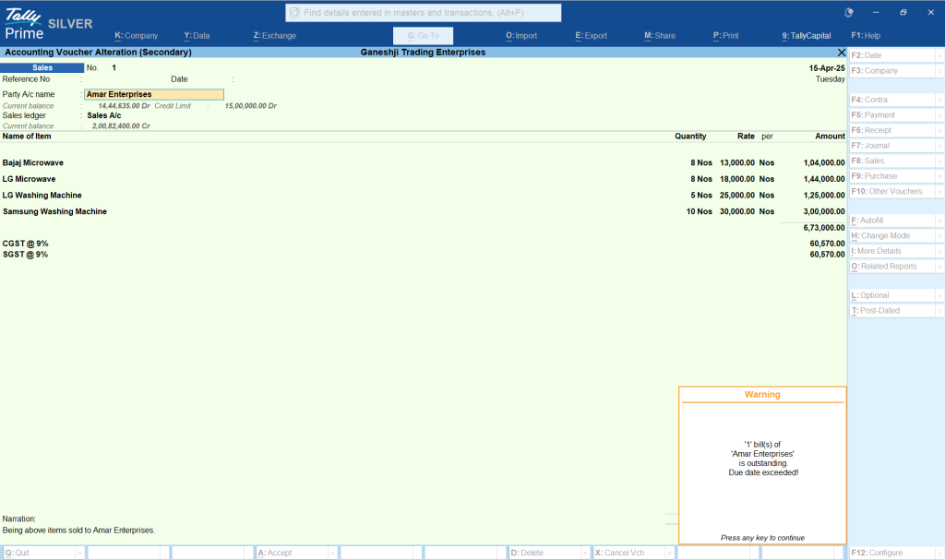Click the CGST @ 9% ledger line

[x=423, y=244]
